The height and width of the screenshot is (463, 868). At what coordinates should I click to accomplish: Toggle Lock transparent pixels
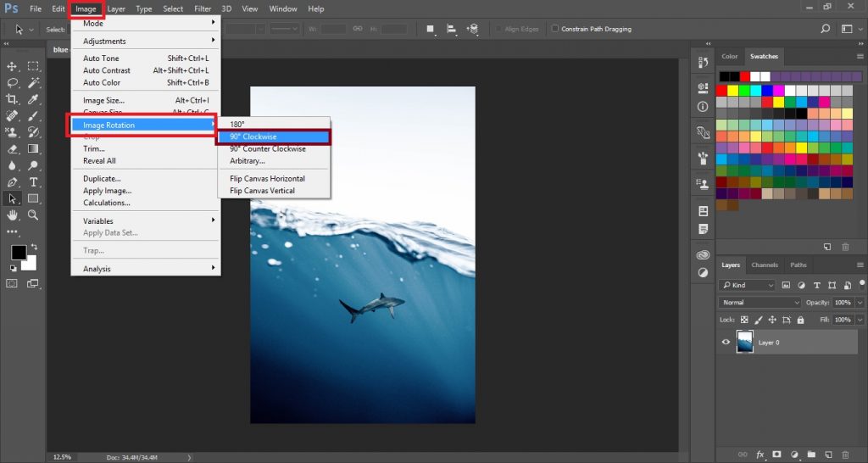(x=744, y=320)
